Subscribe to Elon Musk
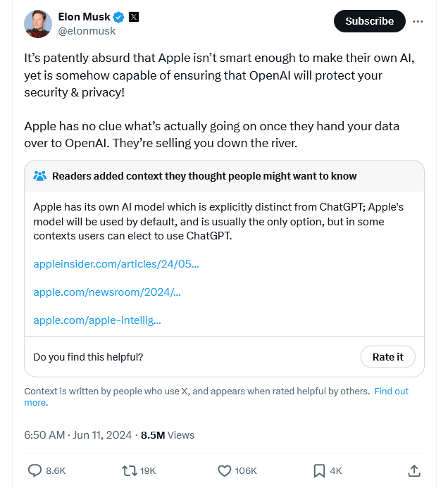 pos(369,21)
